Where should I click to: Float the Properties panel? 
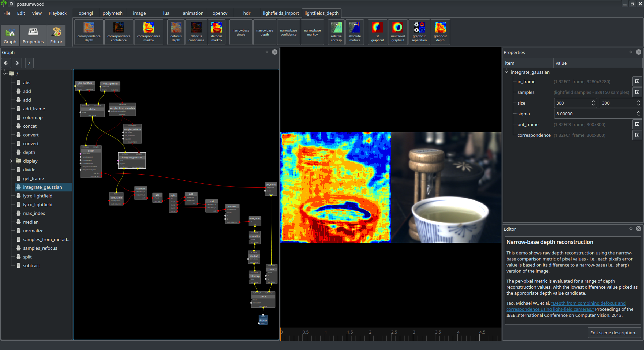click(x=631, y=52)
